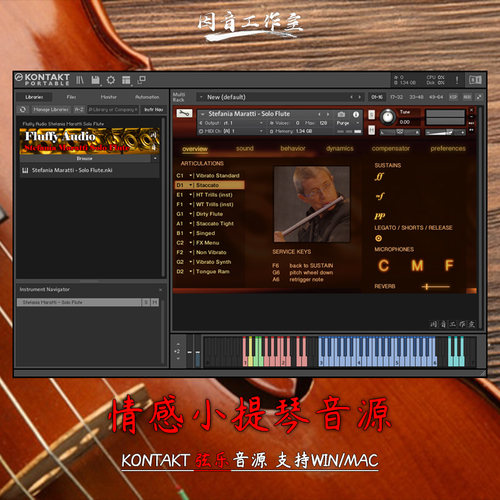Open instrument edit wrench icon

[x=184, y=113]
